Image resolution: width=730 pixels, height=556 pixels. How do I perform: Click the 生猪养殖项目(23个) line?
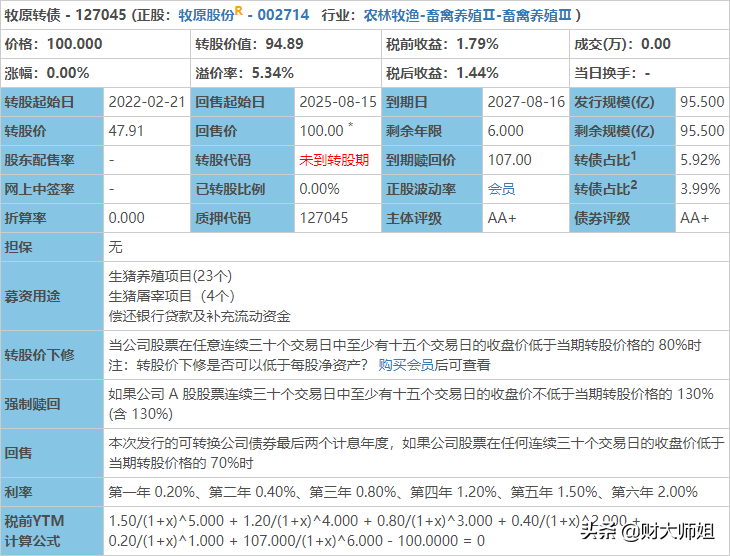[170, 276]
